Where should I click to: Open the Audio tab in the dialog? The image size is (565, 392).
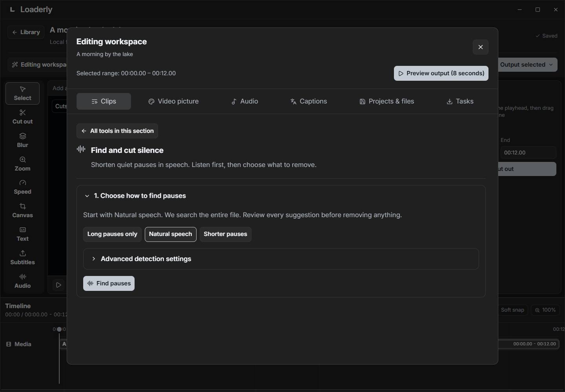(244, 101)
